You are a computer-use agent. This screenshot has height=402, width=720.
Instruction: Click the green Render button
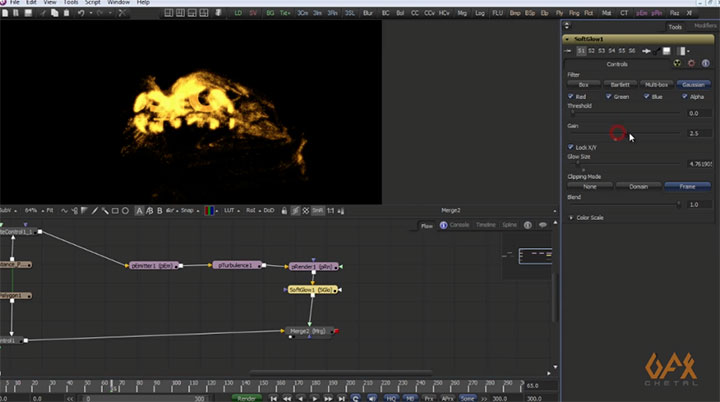[x=247, y=398]
